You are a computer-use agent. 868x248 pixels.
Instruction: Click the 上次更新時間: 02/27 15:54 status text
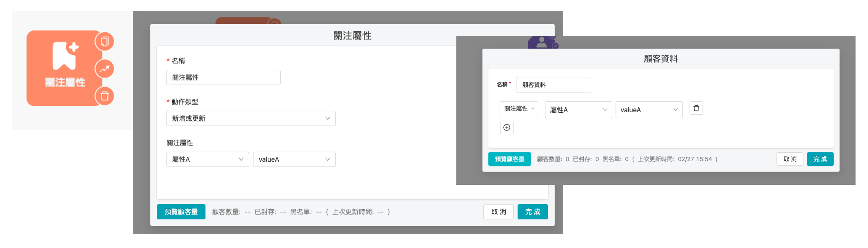click(675, 159)
